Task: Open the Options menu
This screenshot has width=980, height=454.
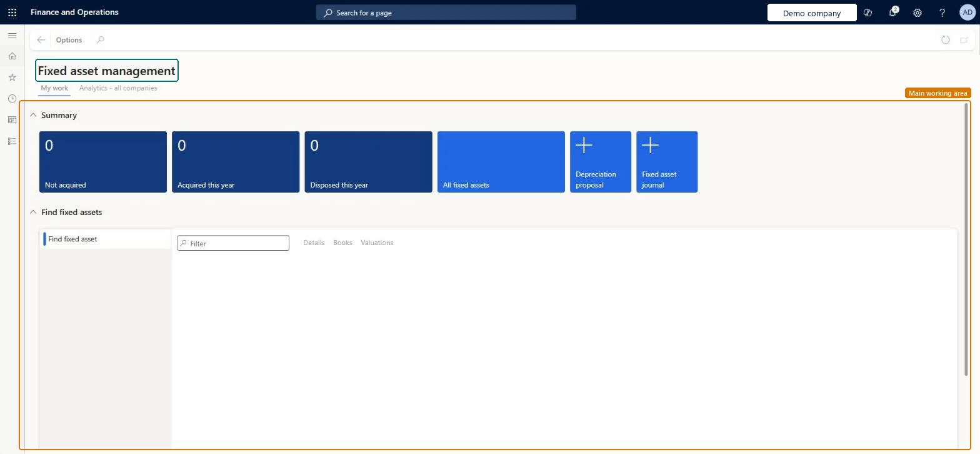Action: 69,40
